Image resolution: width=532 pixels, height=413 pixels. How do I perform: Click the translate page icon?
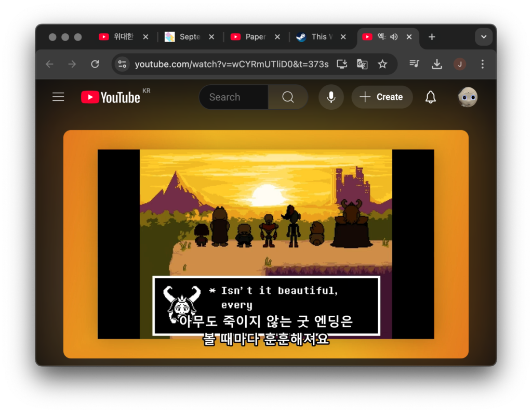coord(362,64)
